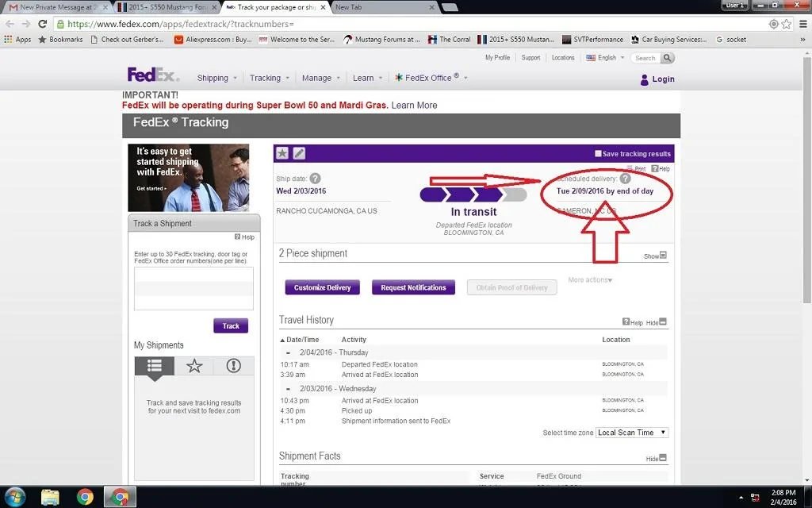Select the shipments list view icon
The height and width of the screenshot is (508, 812).
pyautogui.click(x=155, y=366)
